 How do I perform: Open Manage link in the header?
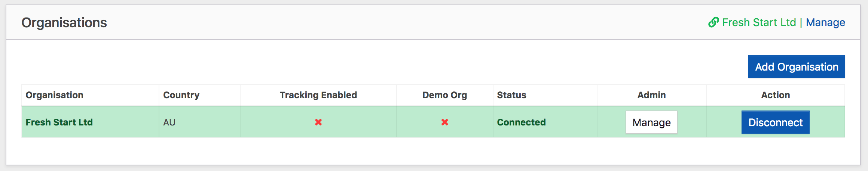click(x=825, y=22)
